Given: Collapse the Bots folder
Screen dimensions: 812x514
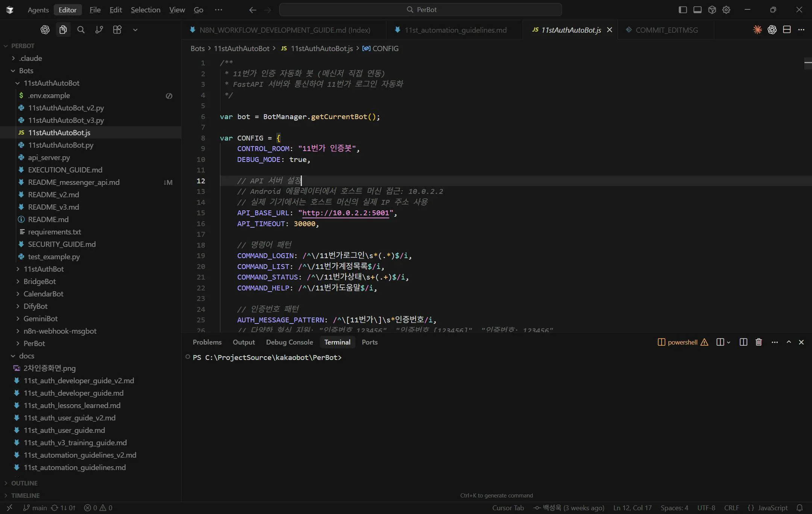Looking at the screenshot, I should (26, 71).
